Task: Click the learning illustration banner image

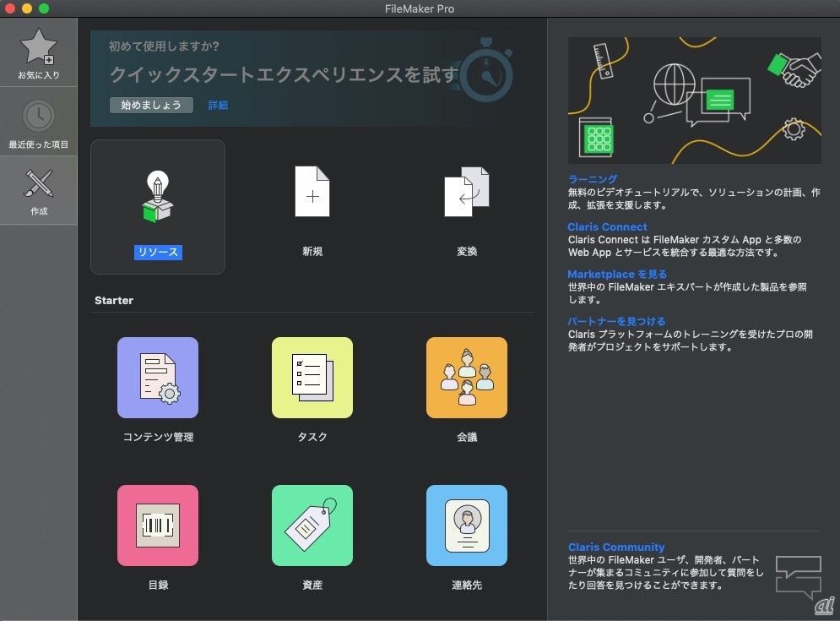Action: click(x=694, y=101)
